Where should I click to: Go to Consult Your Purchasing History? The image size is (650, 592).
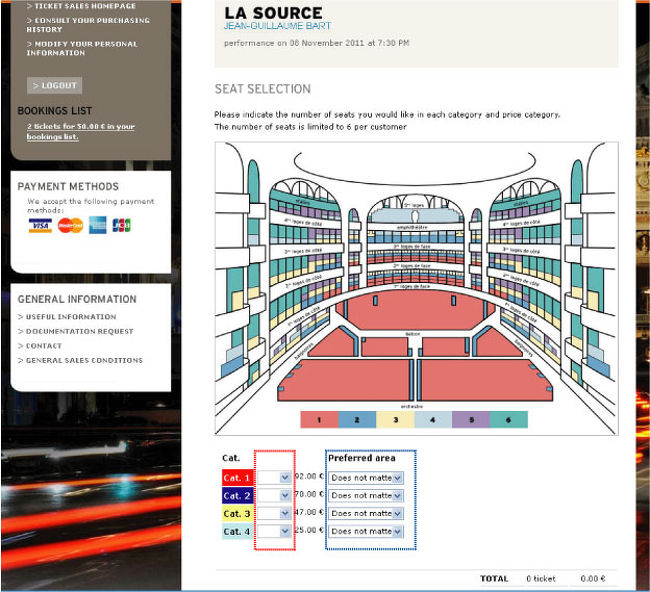88,24
